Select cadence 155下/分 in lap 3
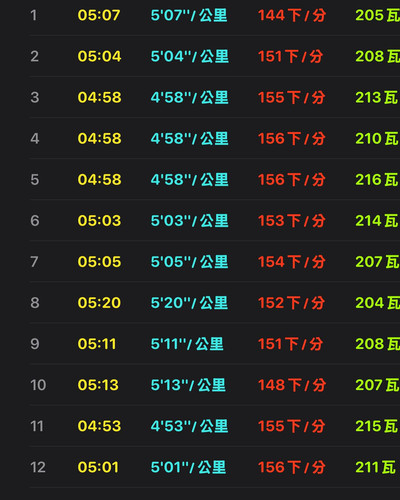This screenshot has width=400, height=500. pyautogui.click(x=291, y=97)
